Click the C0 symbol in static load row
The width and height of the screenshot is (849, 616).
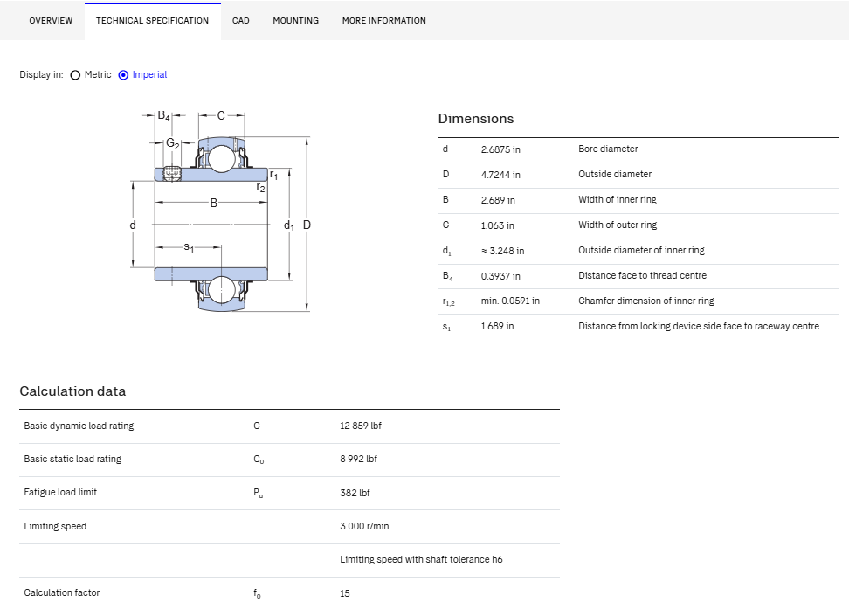pyautogui.click(x=259, y=460)
